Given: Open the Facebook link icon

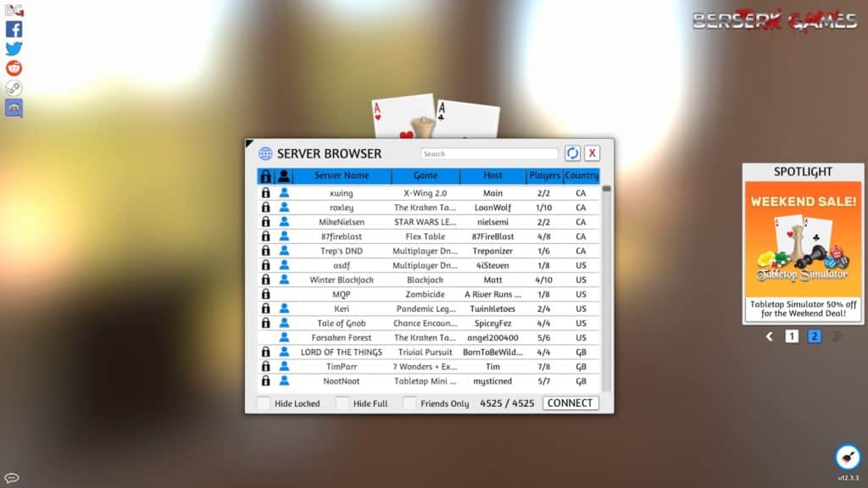Looking at the screenshot, I should (x=14, y=30).
